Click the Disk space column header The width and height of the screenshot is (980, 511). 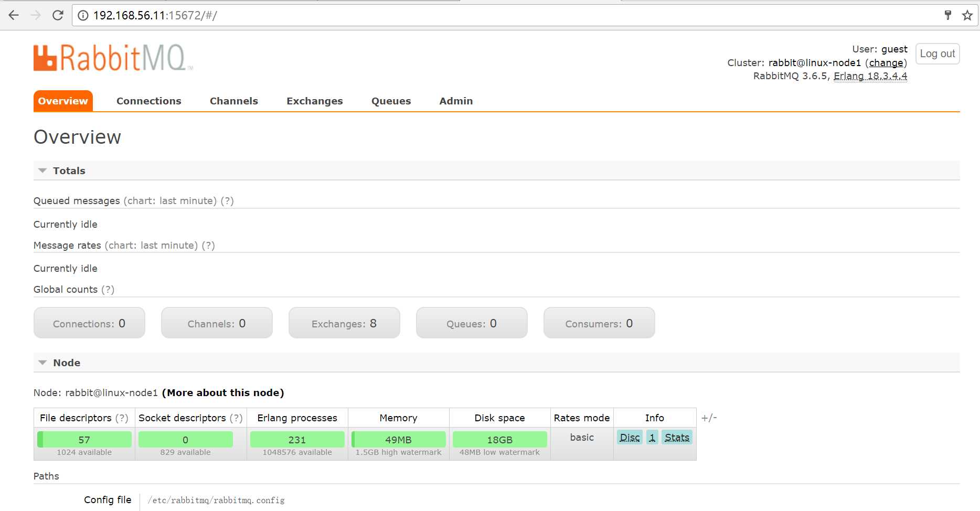click(500, 418)
